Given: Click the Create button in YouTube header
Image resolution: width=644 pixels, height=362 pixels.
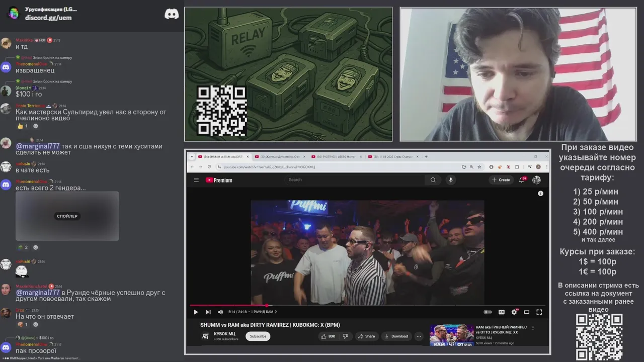Looking at the screenshot, I should click(x=501, y=180).
